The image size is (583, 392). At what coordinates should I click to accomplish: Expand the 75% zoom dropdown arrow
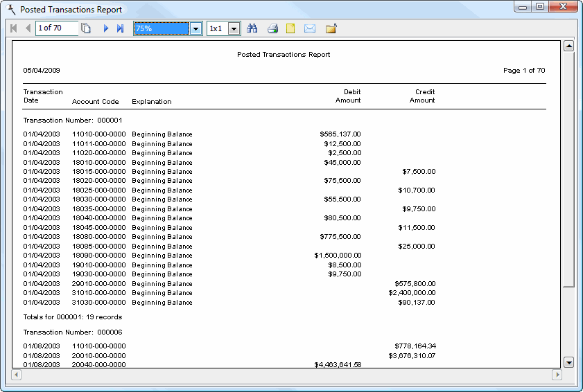tap(195, 28)
